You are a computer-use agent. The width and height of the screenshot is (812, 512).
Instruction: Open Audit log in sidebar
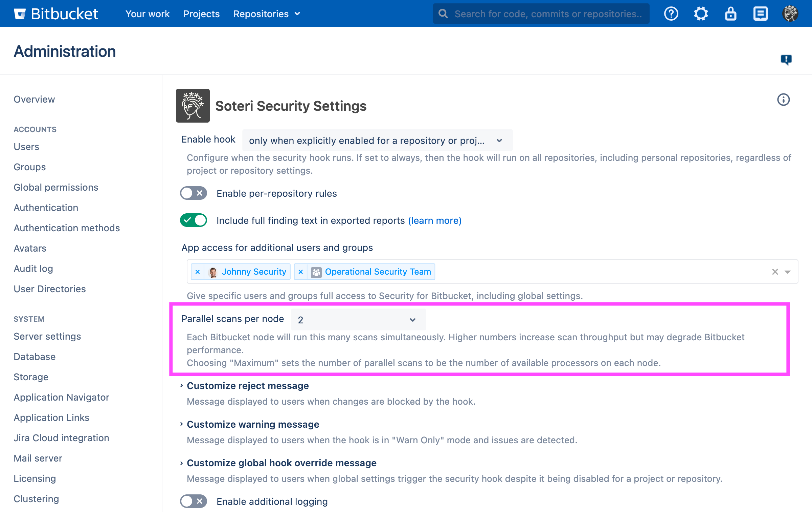[x=33, y=269]
